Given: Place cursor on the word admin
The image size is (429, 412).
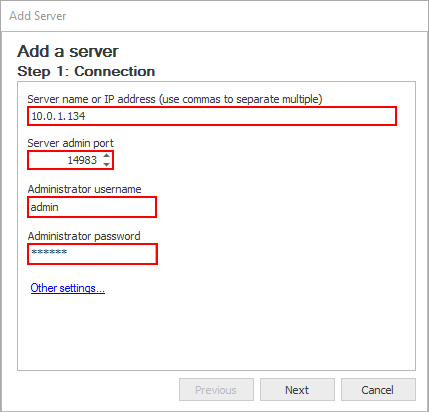Looking at the screenshot, I should click(x=44, y=207).
